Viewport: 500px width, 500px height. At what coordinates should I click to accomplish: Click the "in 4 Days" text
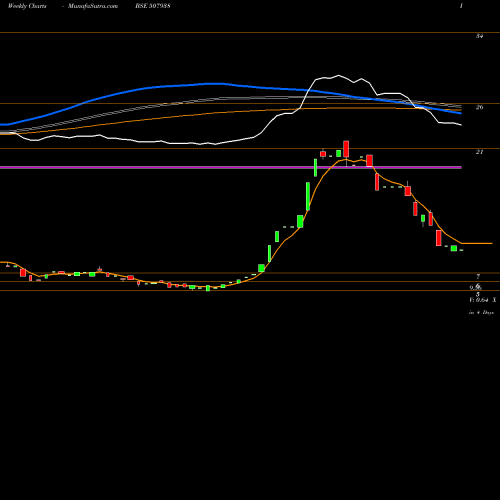[x=481, y=313]
